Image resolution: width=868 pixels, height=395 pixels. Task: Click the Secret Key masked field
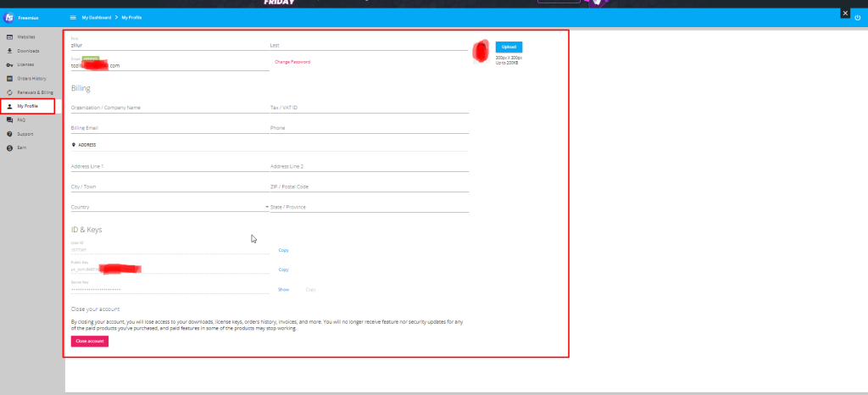170,289
